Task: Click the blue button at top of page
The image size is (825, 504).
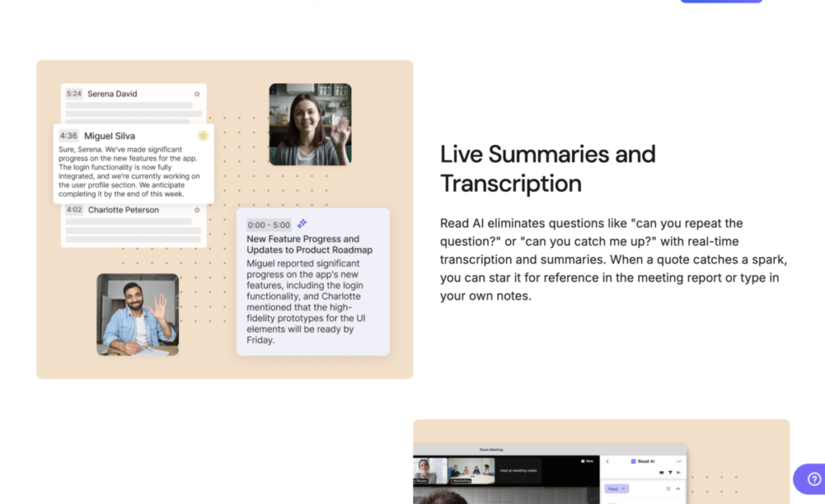Action: tap(720, 2)
